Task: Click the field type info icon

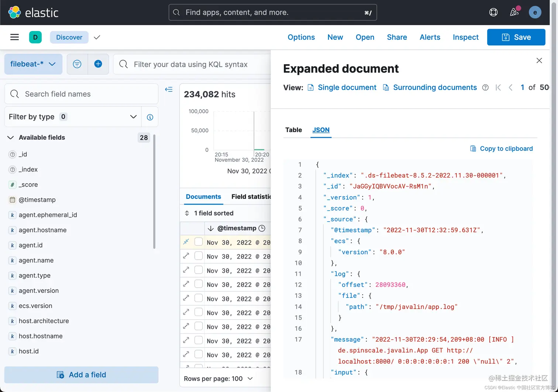Action: pyautogui.click(x=150, y=117)
